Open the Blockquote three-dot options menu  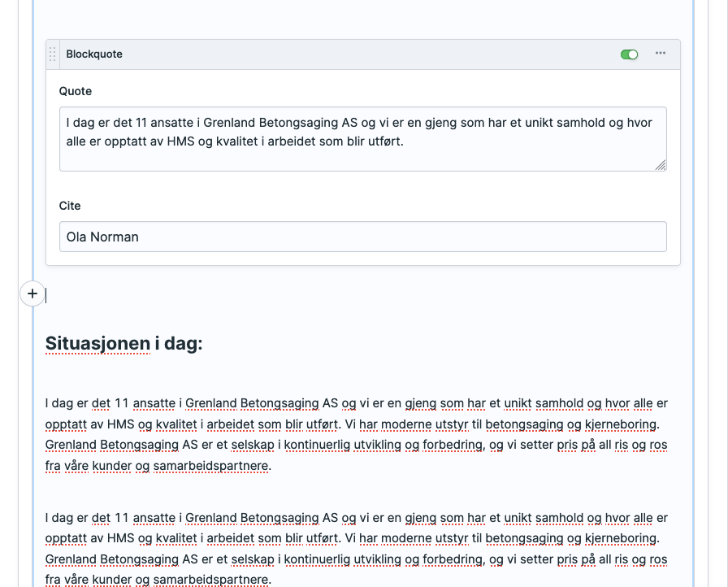tap(661, 54)
